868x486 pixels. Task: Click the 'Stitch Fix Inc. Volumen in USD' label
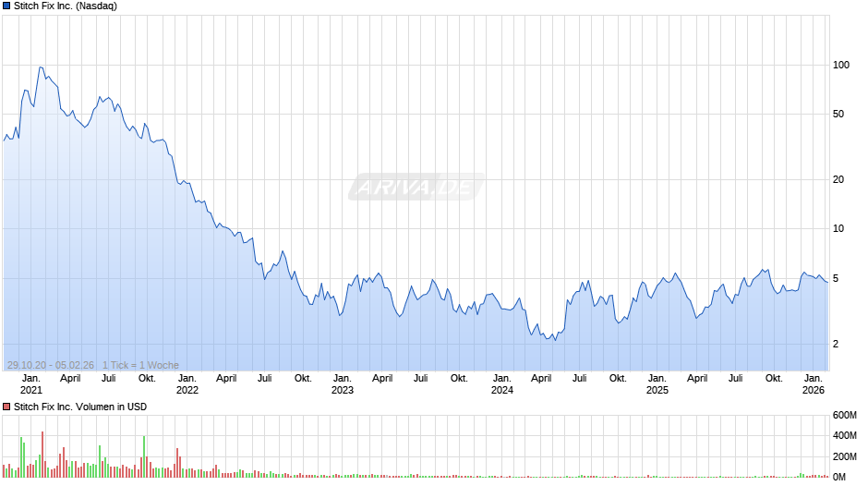tap(80, 407)
